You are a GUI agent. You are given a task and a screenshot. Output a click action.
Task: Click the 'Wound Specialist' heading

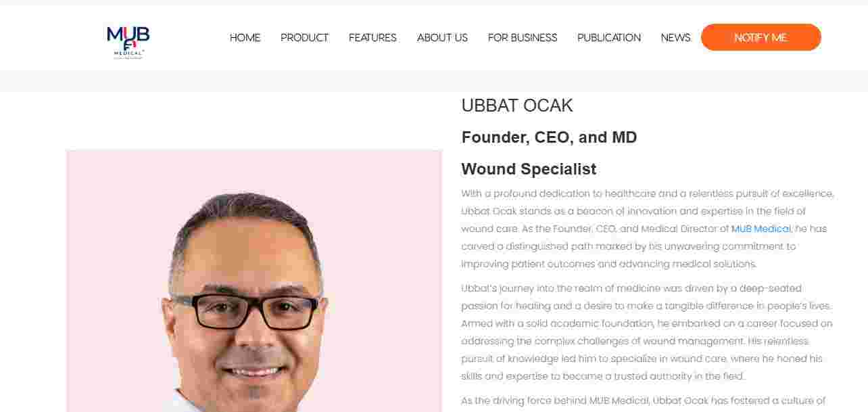click(x=529, y=169)
